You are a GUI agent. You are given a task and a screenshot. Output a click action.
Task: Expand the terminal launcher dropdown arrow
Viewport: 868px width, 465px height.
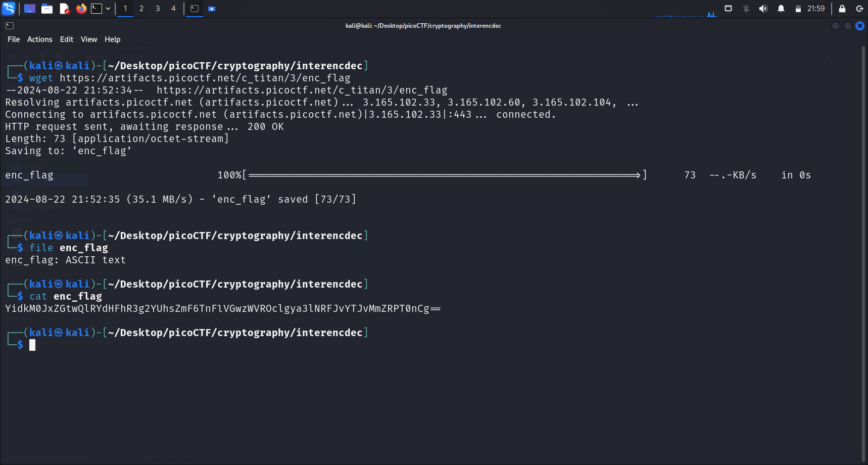(108, 9)
